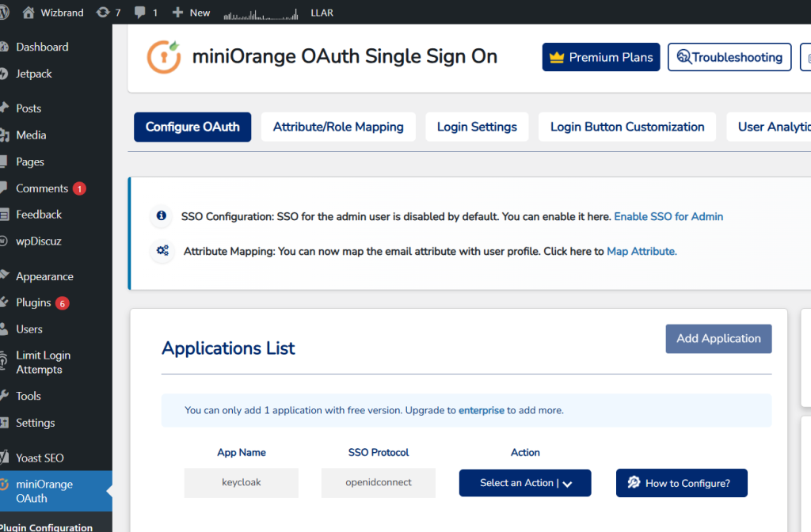This screenshot has height=532, width=811.
Task: Open the Login Settings tab
Action: click(477, 127)
